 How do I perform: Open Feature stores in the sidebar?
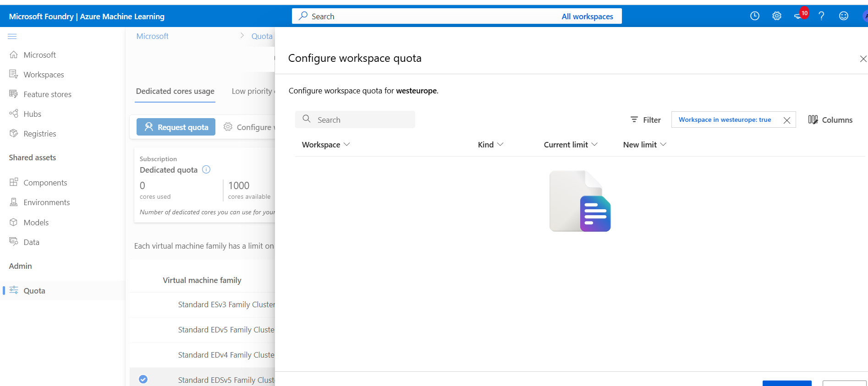47,94
